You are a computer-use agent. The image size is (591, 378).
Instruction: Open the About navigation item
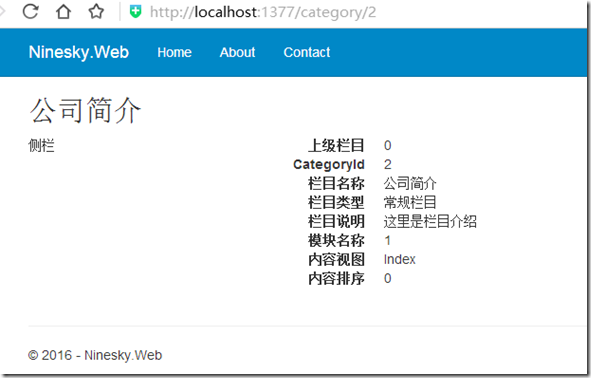tap(237, 52)
